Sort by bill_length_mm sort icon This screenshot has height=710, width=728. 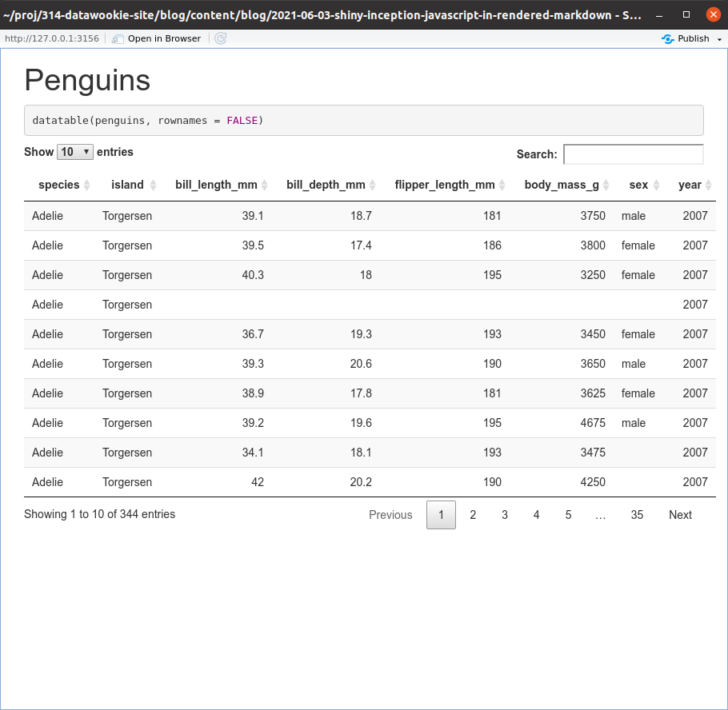[265, 185]
